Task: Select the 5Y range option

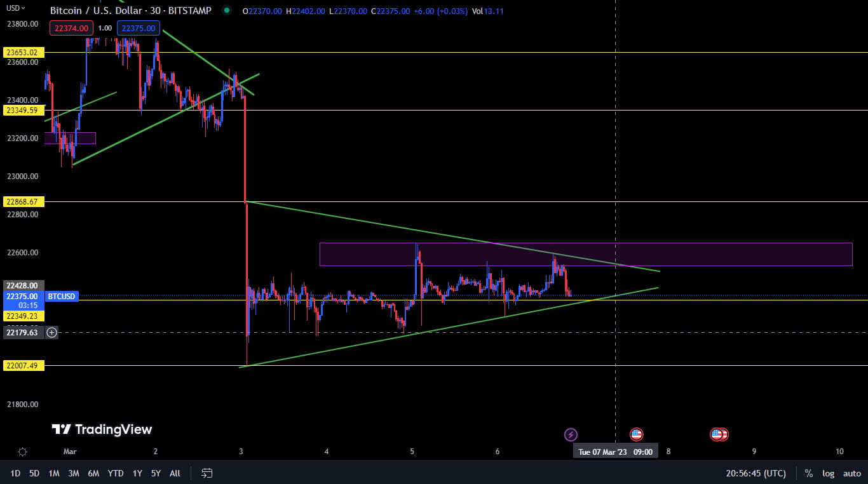Action: pyautogui.click(x=156, y=473)
